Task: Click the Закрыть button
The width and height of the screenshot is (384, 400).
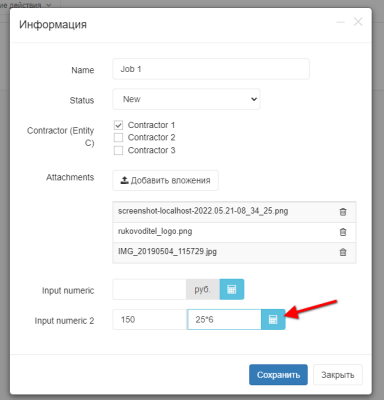Action: pyautogui.click(x=338, y=375)
